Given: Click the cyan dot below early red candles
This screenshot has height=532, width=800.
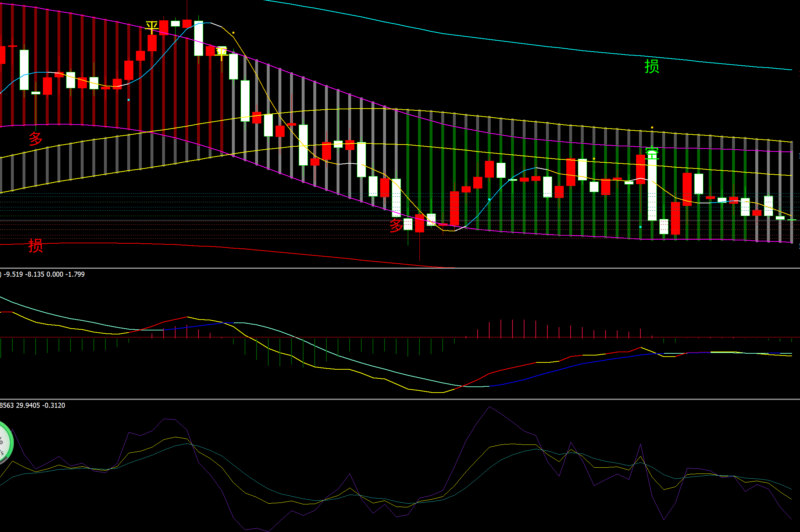Looking at the screenshot, I should pyautogui.click(x=129, y=100).
